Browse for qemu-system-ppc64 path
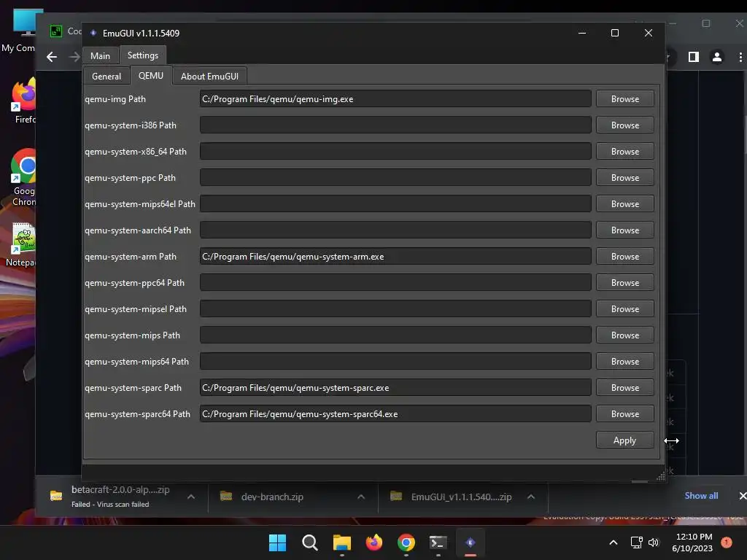Screen dimensions: 747x560 [x=624, y=283]
